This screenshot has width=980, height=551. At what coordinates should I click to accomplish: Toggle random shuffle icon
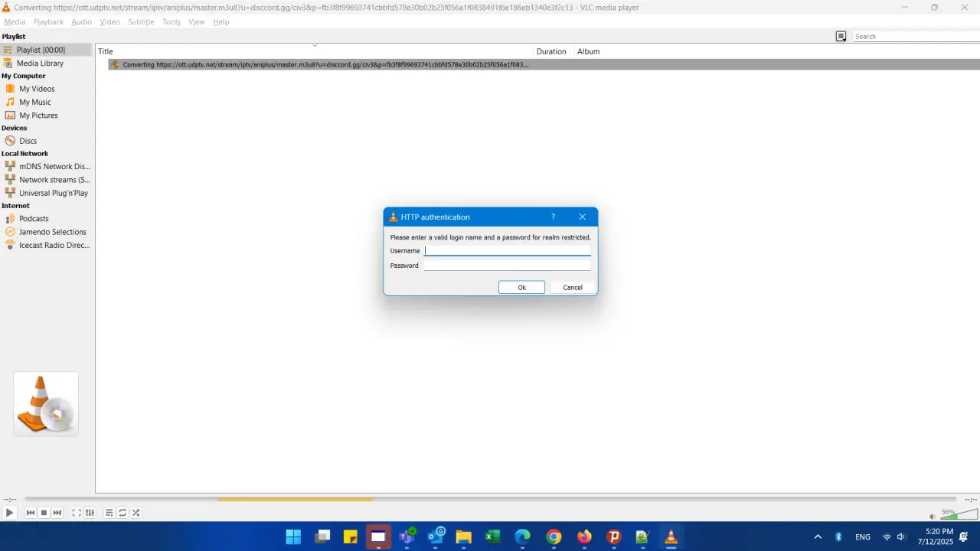pyautogui.click(x=136, y=513)
